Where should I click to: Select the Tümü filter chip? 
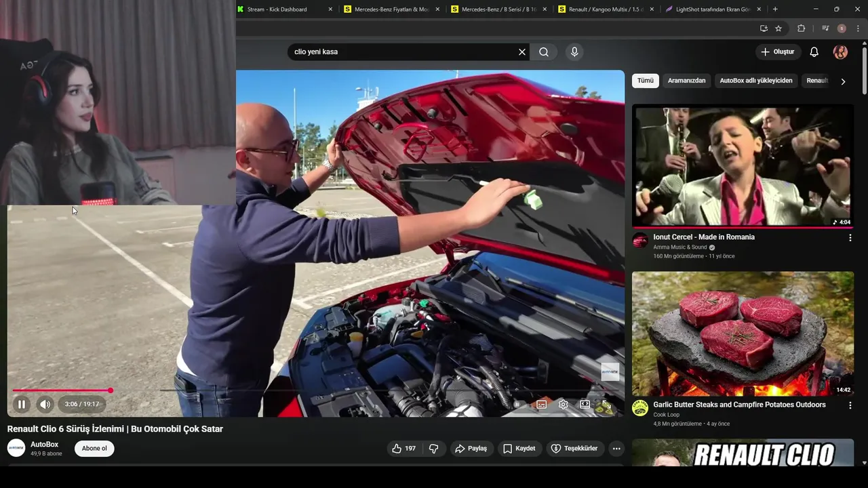click(646, 81)
